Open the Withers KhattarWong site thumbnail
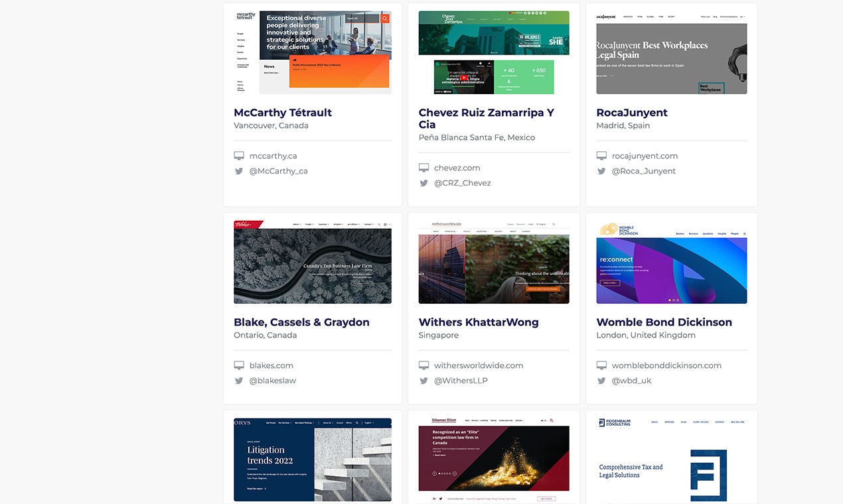Image resolution: width=843 pixels, height=504 pixels. point(494,262)
